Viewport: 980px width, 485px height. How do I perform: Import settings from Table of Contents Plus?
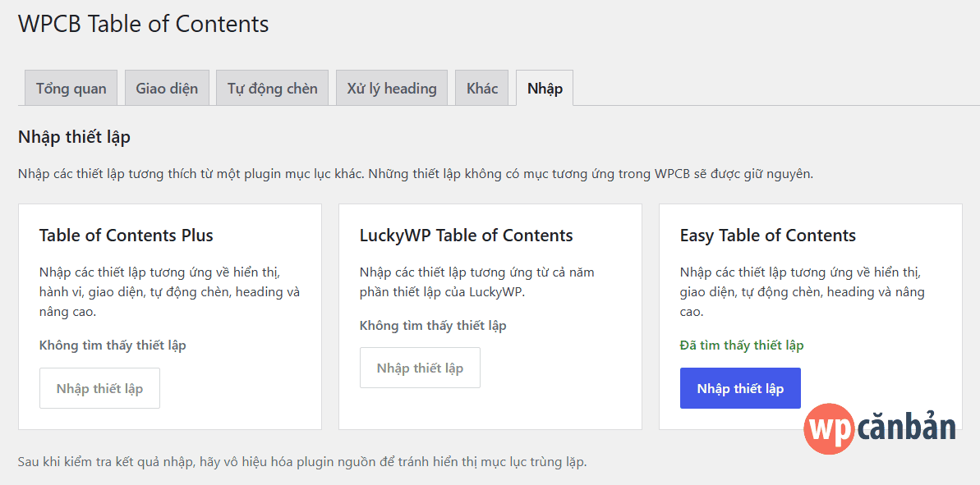point(99,388)
